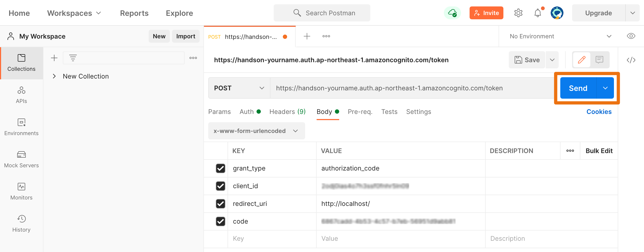Click the New Collection label
This screenshot has width=644, height=252.
(86, 76)
